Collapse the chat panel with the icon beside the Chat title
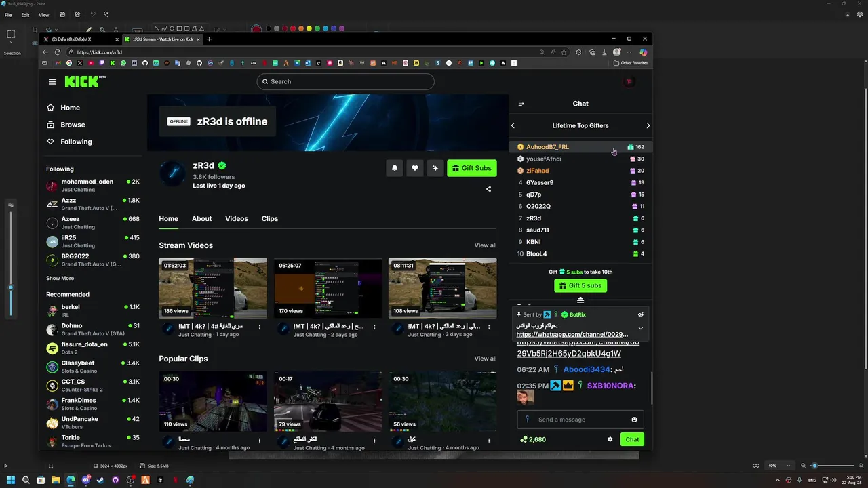868x488 pixels. coord(521,104)
